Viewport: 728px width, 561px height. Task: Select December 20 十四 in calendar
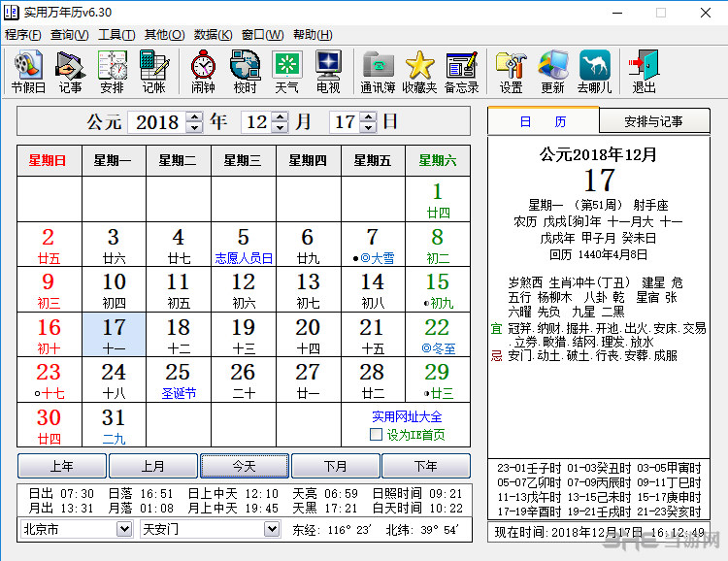(309, 335)
